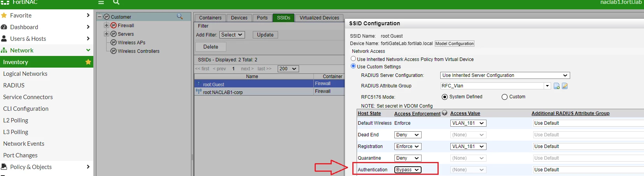Image resolution: width=644 pixels, height=176 pixels.
Task: Open Quarantine Deny enforcement dropdown
Action: point(408,158)
